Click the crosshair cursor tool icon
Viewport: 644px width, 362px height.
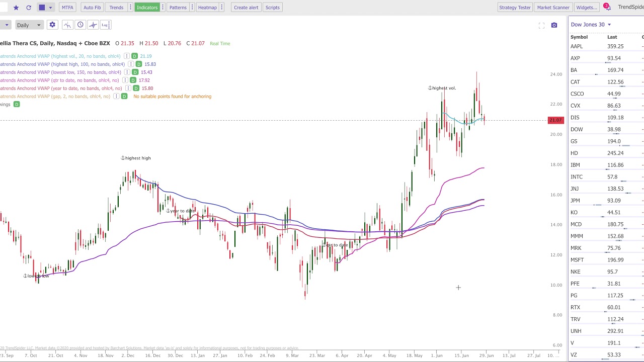(93, 25)
